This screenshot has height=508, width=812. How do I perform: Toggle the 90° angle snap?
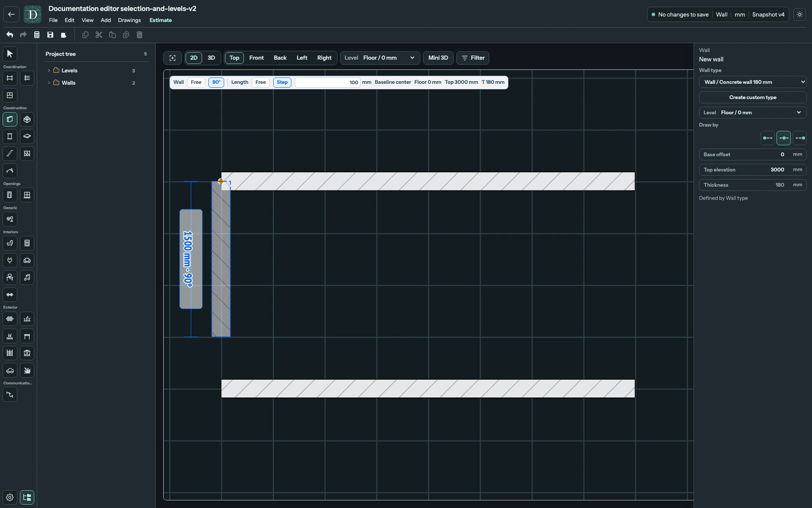pos(216,82)
